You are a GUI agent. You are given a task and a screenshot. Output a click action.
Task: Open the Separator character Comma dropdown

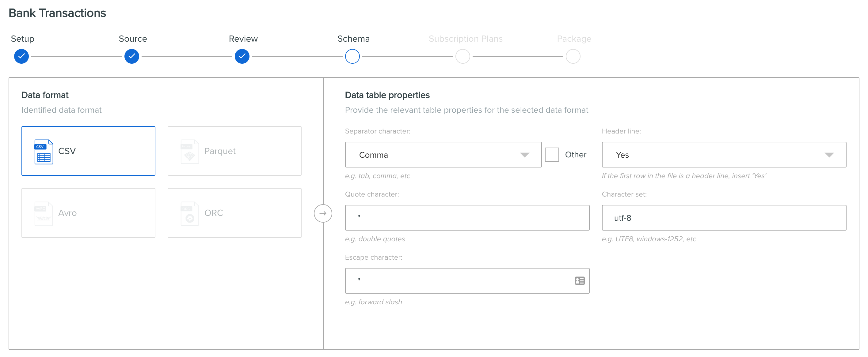[443, 155]
